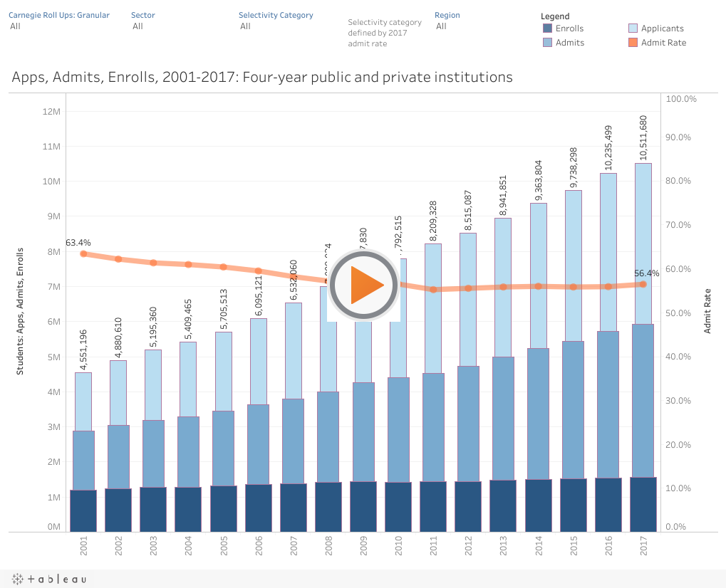
Task: Open the Sector filter showing All
Action: tap(137, 26)
